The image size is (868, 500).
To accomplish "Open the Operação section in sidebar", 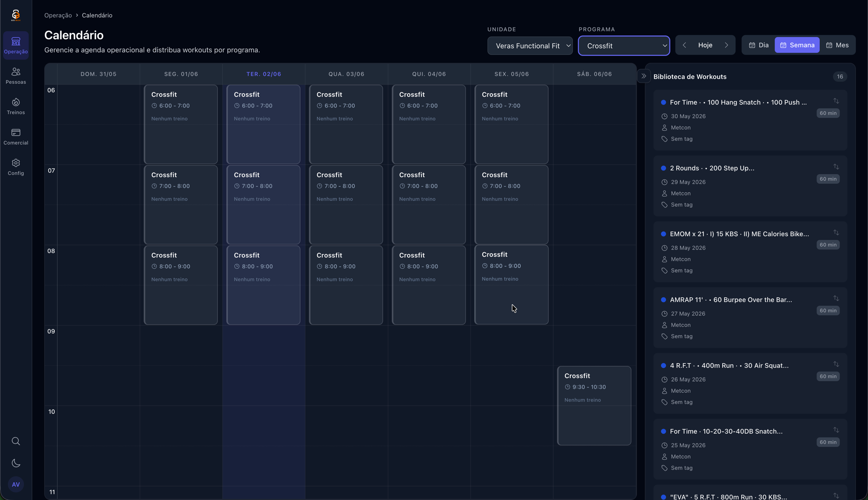I will (x=16, y=45).
